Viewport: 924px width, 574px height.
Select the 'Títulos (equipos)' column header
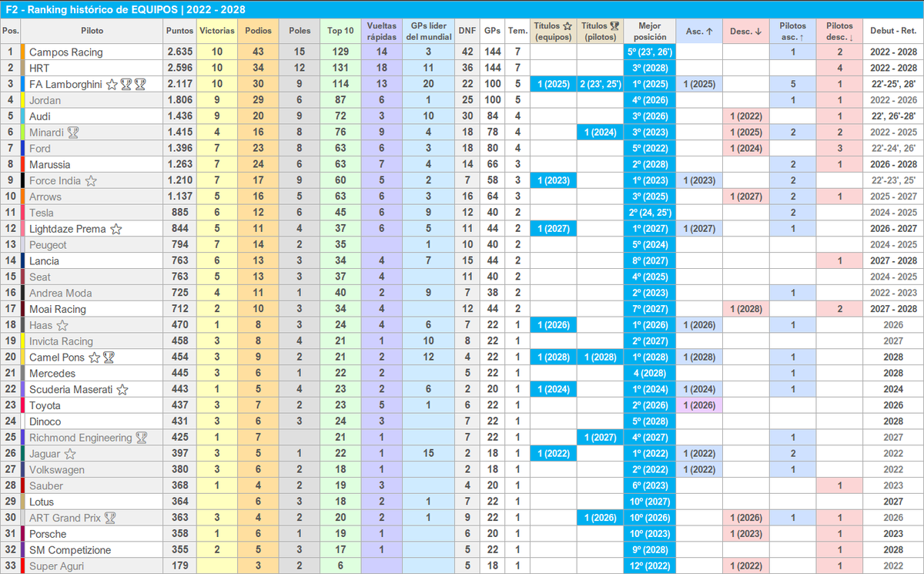[553, 32]
